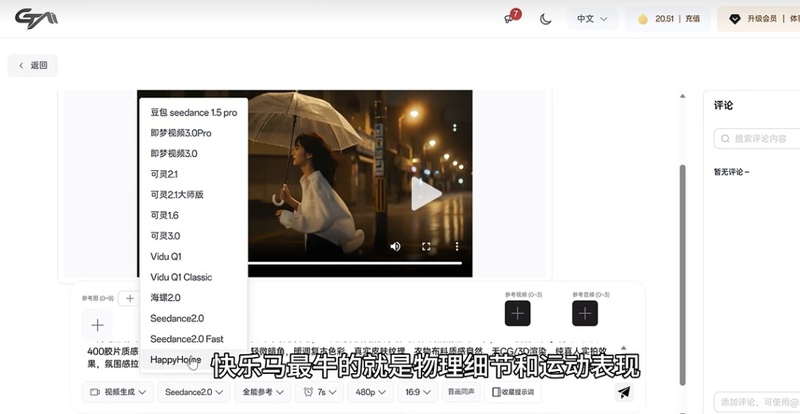Add a reference audio with plus icon

(x=585, y=314)
